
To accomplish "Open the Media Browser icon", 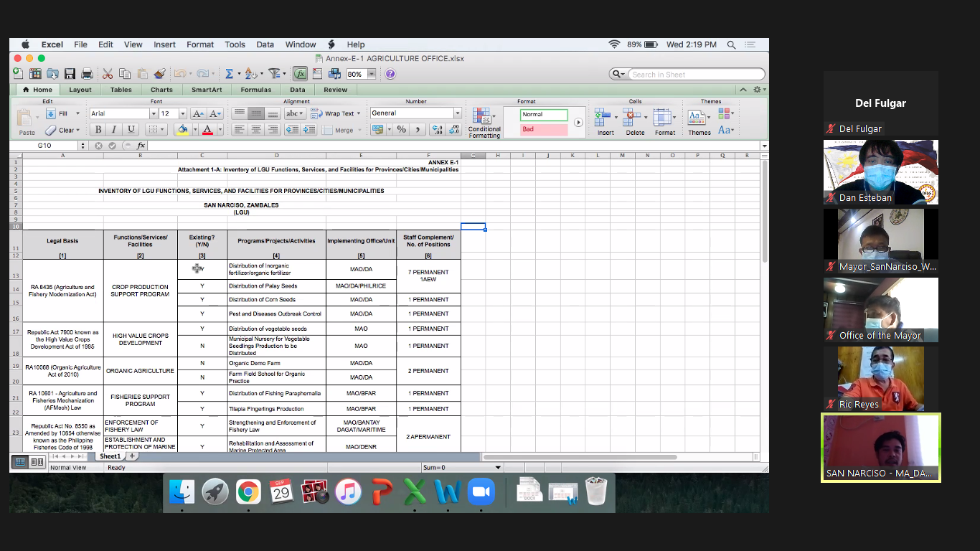I will [x=334, y=74].
